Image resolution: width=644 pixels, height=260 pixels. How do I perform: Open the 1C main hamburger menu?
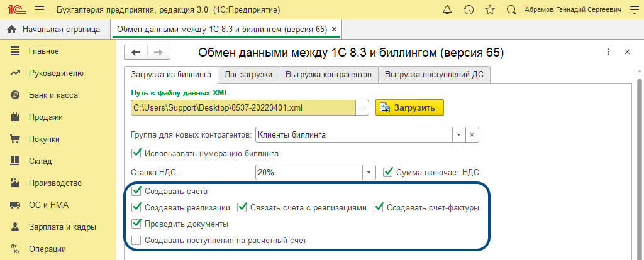pos(40,9)
